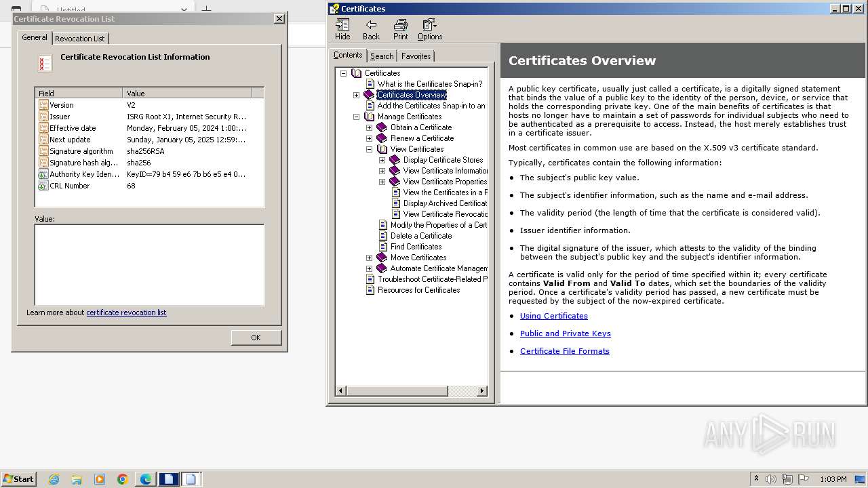The image size is (868, 488).
Task: Open the Public and Private Keys link
Action: [x=566, y=333]
